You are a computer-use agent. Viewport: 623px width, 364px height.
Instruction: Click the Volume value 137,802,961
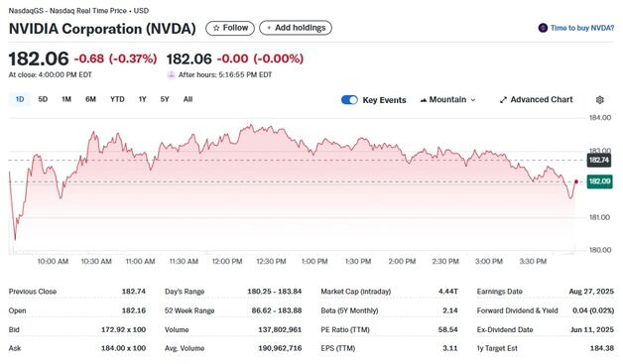click(x=280, y=329)
